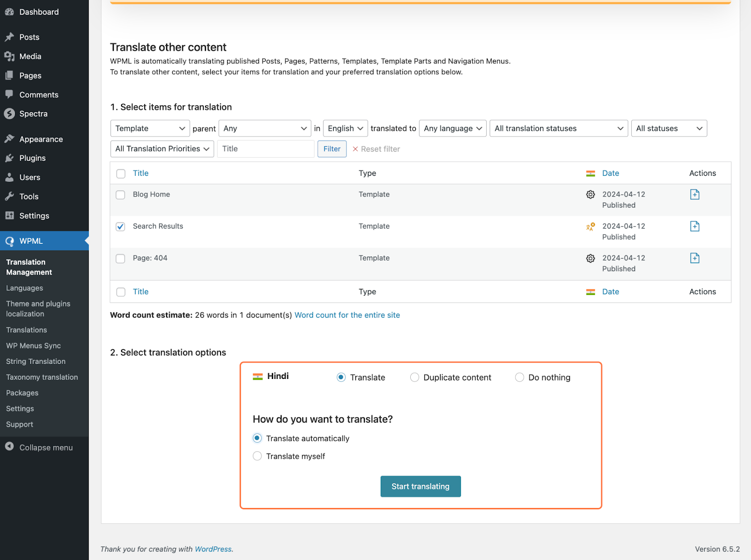Image resolution: width=751 pixels, height=560 pixels.
Task: Open the Languages submenu item
Action: coord(24,288)
